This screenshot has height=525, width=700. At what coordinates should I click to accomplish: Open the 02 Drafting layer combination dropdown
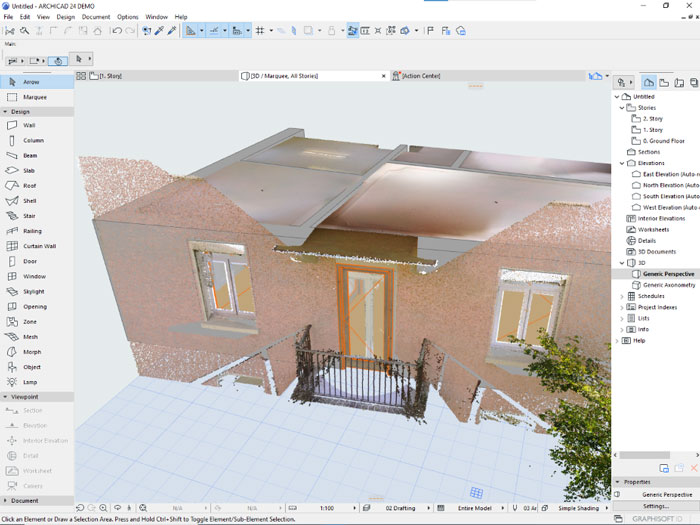[429, 508]
